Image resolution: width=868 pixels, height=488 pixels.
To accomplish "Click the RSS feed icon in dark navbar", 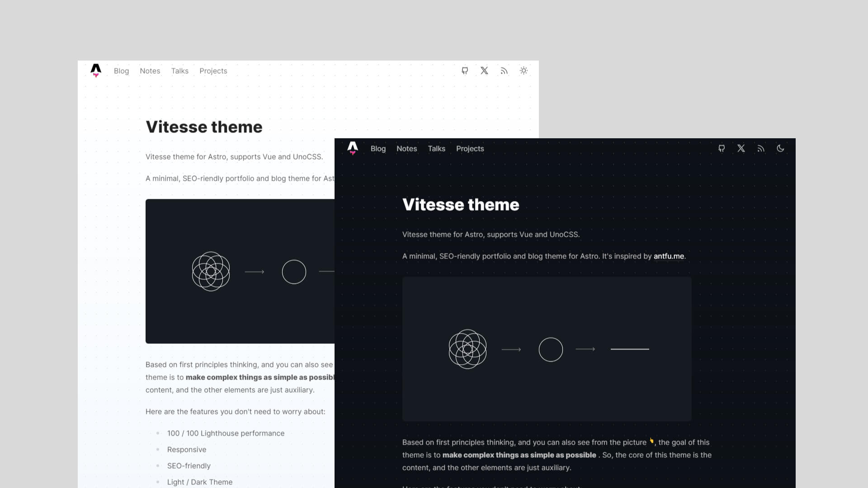I will tap(761, 148).
